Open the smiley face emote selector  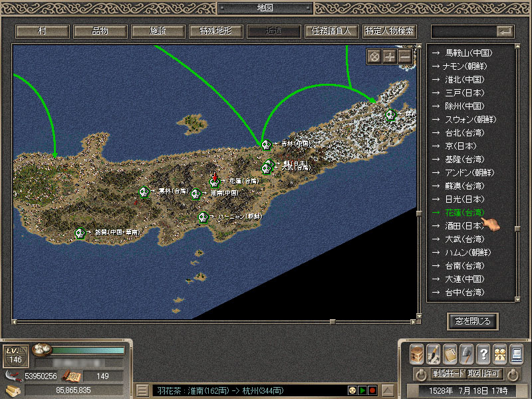(352, 390)
